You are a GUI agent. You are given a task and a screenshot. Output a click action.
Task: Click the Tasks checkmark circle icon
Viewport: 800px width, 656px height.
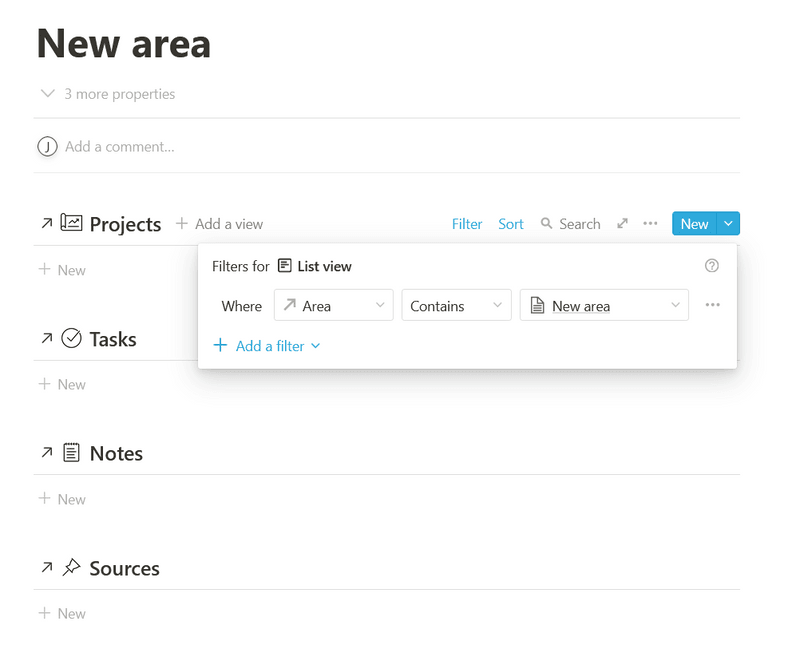pos(71,338)
